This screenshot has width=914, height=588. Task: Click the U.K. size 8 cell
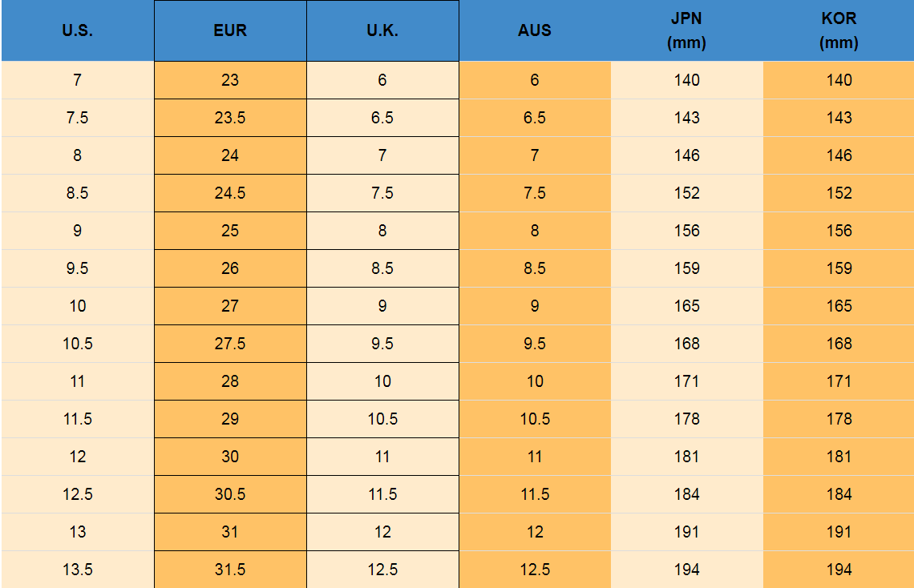[x=382, y=231]
